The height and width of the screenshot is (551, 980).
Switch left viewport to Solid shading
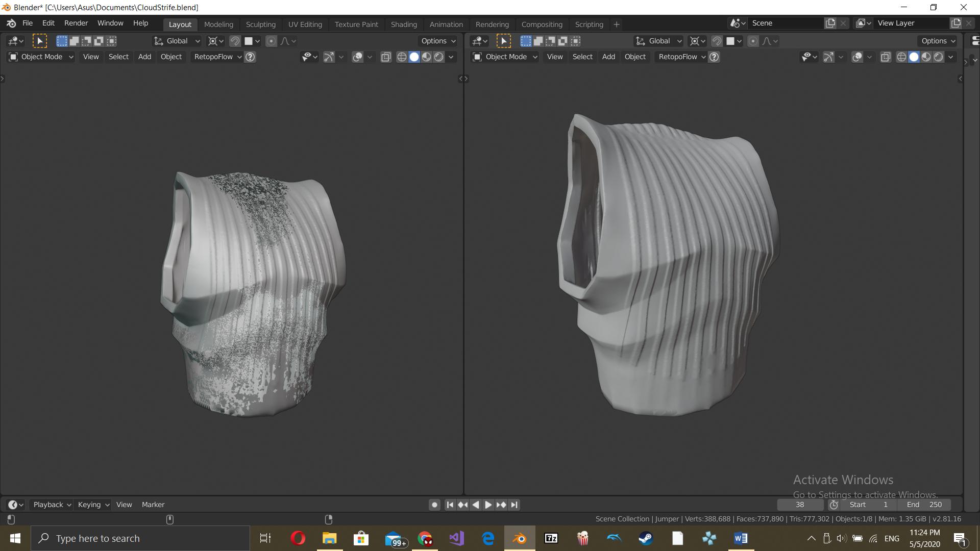pyautogui.click(x=414, y=57)
